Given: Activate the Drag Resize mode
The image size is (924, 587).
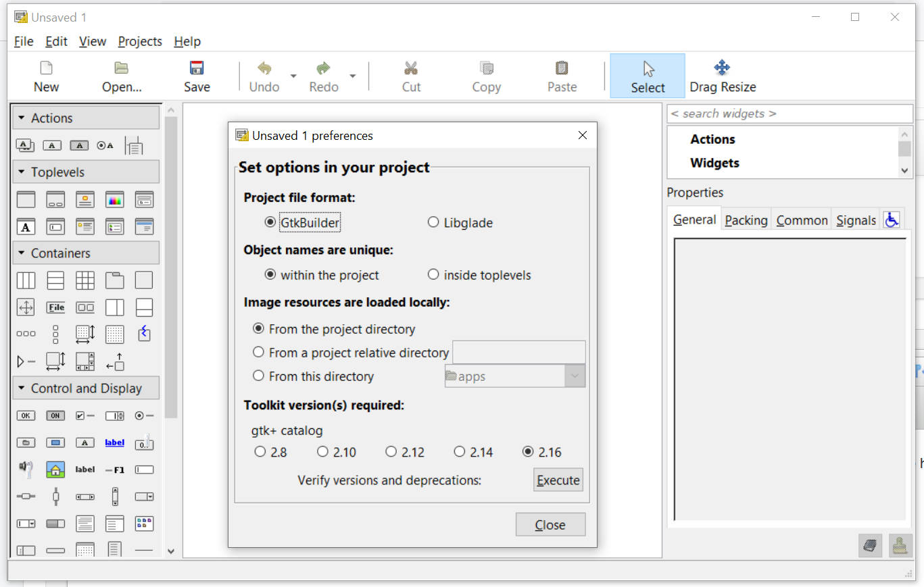Looking at the screenshot, I should click(723, 76).
